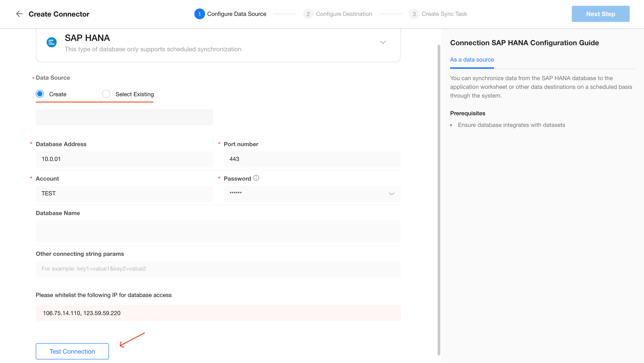
Task: Click the vertical scrollbar of the form
Action: click(x=439, y=200)
